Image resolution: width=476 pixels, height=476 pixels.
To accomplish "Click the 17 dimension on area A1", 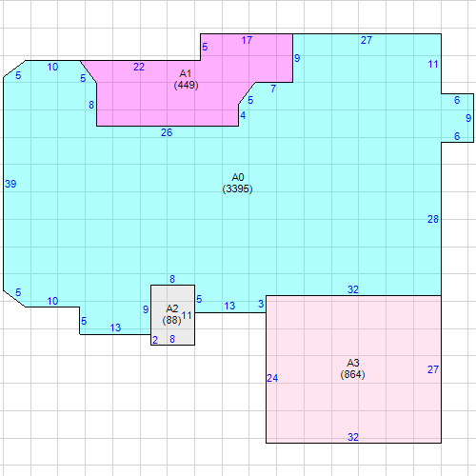I will 247,40.
